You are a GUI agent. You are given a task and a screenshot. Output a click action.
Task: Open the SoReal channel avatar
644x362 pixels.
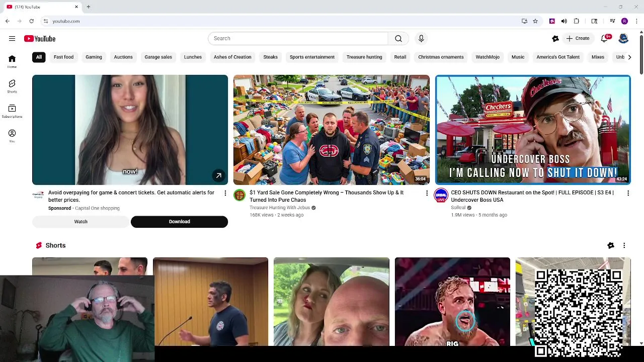(441, 195)
